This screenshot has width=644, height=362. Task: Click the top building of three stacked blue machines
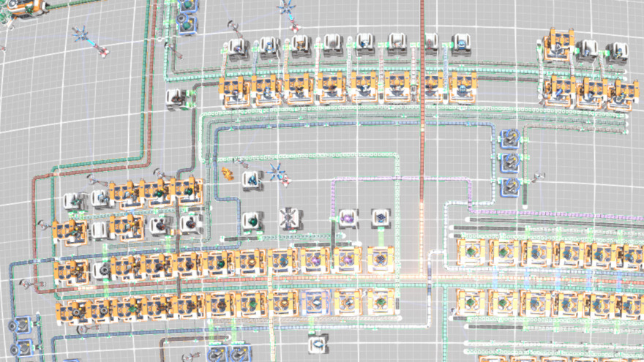point(509,138)
